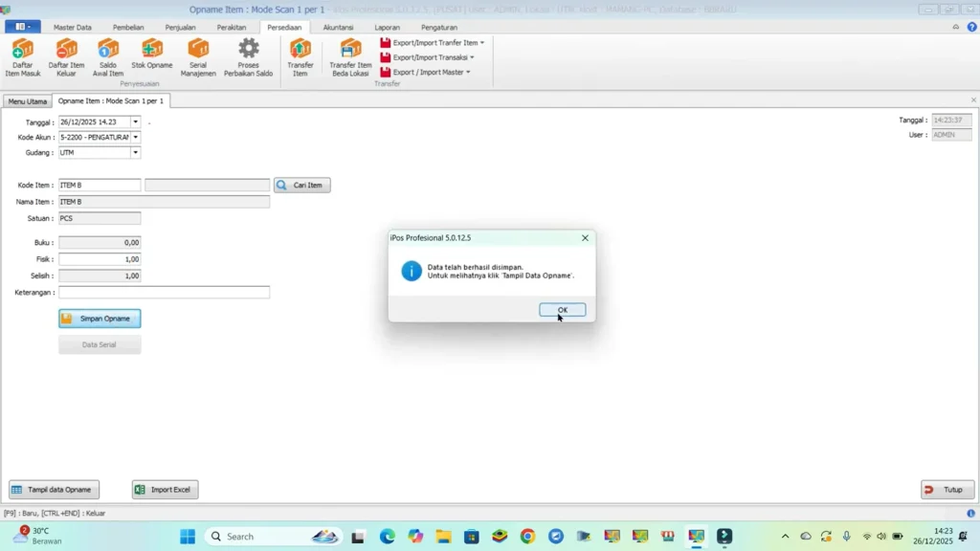Confirm the dialog with OK
The image size is (980, 551).
pos(563,310)
